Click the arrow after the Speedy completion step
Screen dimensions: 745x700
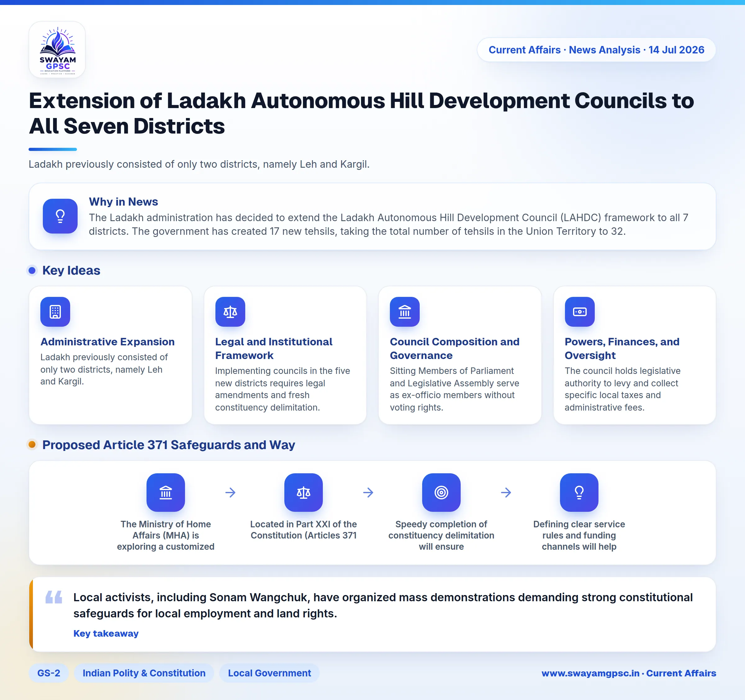point(506,492)
